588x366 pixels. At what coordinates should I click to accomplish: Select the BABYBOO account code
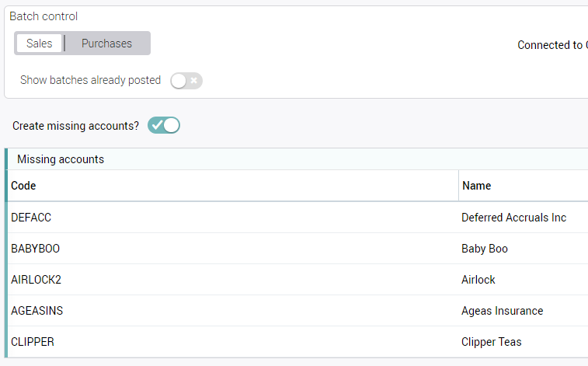(35, 249)
